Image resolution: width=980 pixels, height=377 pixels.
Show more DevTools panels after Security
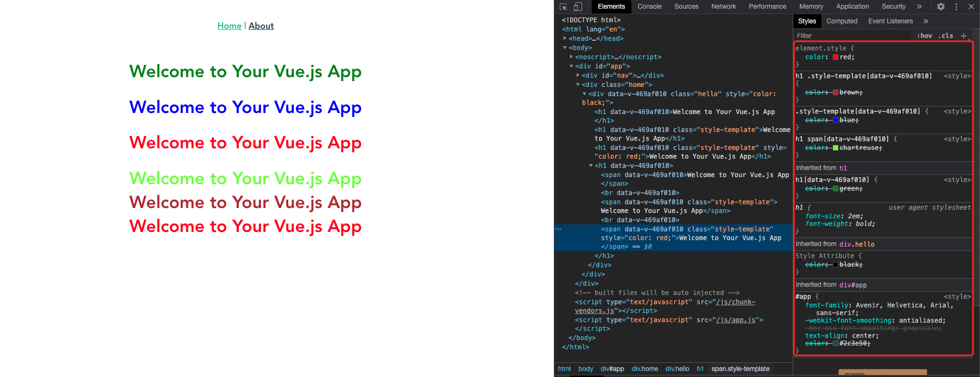pyautogui.click(x=919, y=7)
